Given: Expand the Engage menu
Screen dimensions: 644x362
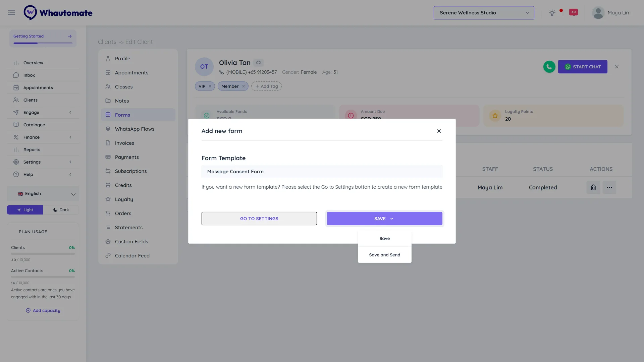Looking at the screenshot, I should tap(43, 113).
